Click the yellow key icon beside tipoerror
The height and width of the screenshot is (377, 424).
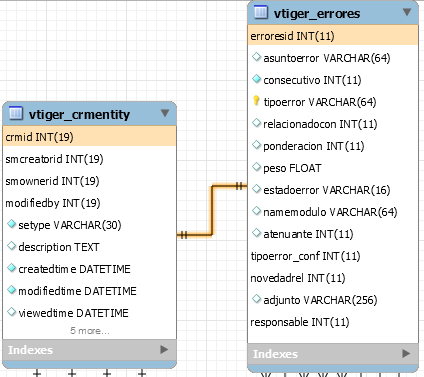tap(256, 100)
